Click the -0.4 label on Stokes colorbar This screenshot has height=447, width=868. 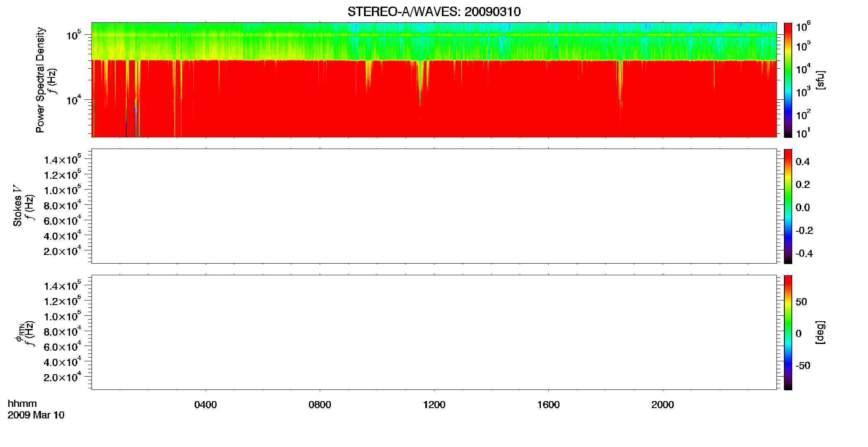coord(804,254)
